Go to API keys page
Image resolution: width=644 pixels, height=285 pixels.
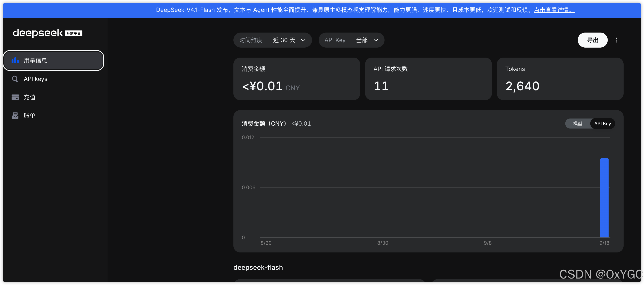54,79
